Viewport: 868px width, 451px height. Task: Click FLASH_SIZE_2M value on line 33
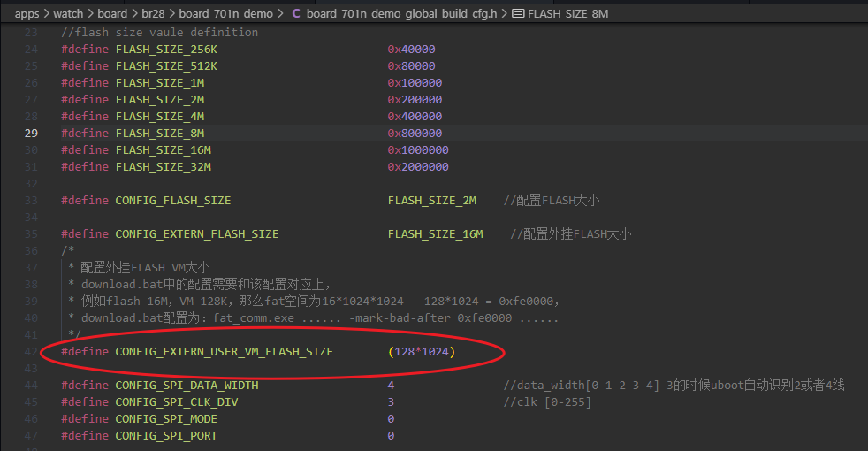click(x=431, y=201)
